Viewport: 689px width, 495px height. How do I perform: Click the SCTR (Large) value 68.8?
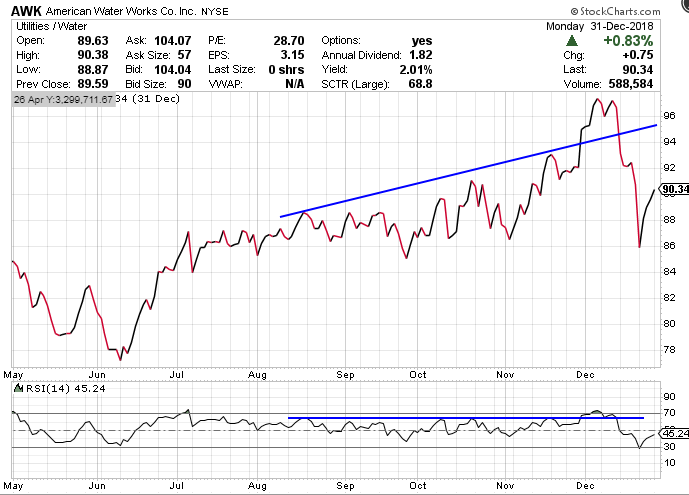pyautogui.click(x=420, y=83)
